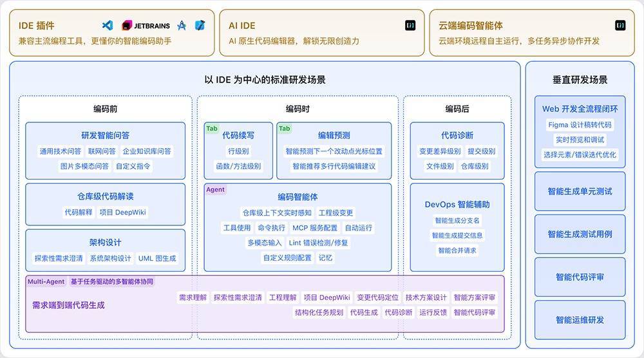The width and height of the screenshot is (644, 358).
Task: Click the 研发智能问答 heading
Action: pyautogui.click(x=105, y=135)
